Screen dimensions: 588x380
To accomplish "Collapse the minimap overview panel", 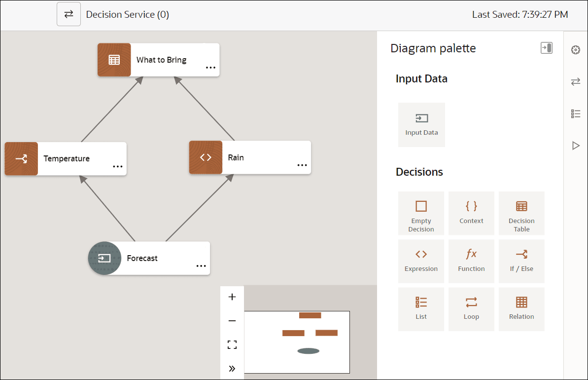I will point(232,368).
